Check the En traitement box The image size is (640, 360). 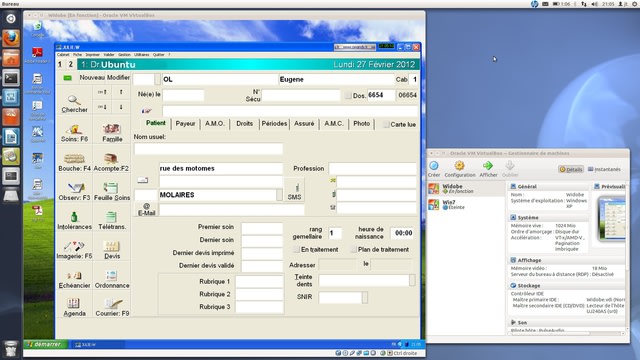tap(296, 249)
